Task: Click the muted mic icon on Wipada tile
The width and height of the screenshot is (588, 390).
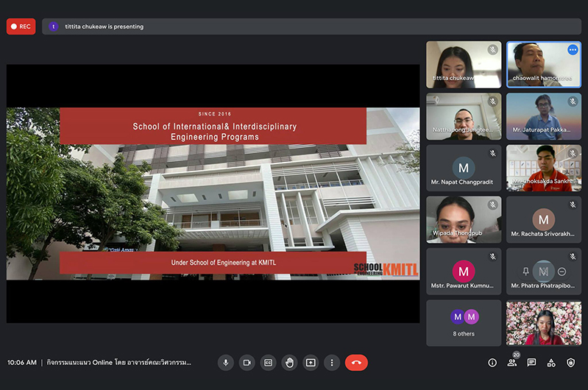Action: click(493, 205)
